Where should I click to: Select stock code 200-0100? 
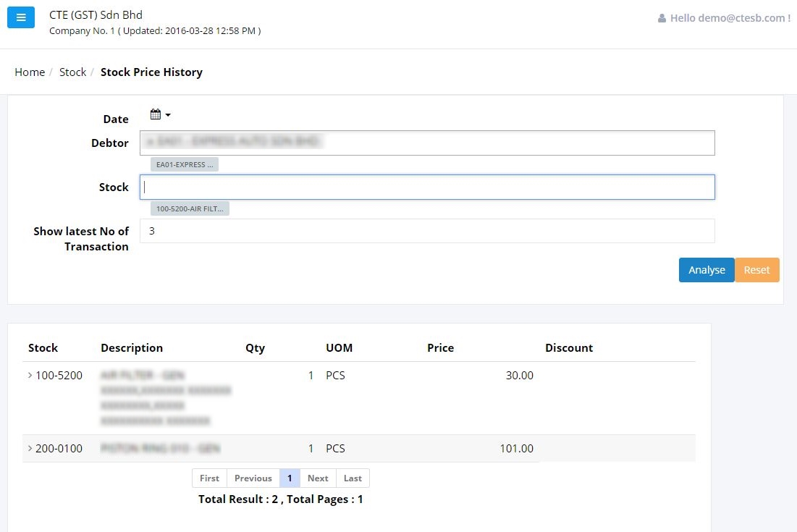[x=59, y=449]
